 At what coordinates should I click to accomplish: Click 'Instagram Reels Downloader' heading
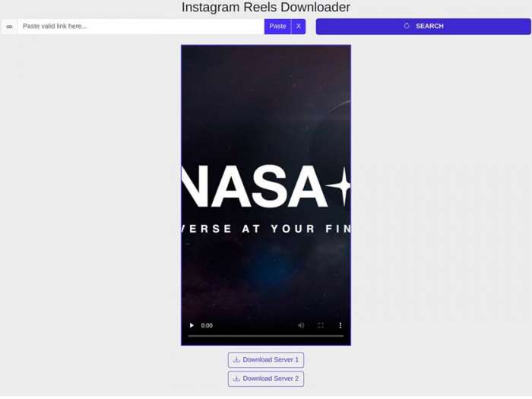point(266,7)
